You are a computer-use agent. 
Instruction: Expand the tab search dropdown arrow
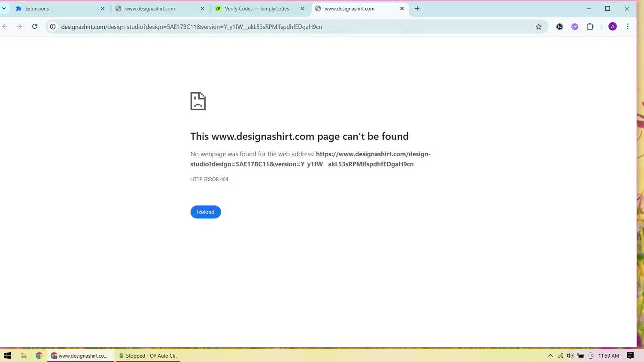pos(4,9)
